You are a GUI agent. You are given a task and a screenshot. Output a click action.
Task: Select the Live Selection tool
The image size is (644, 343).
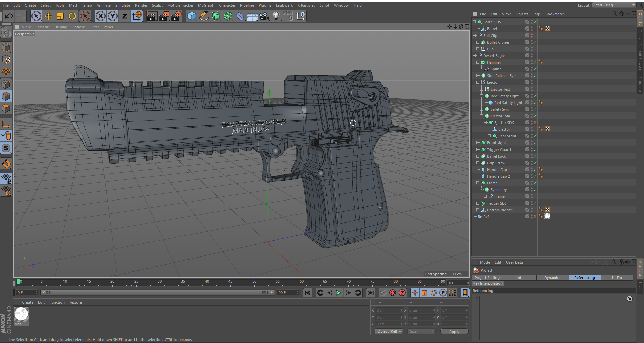click(36, 16)
